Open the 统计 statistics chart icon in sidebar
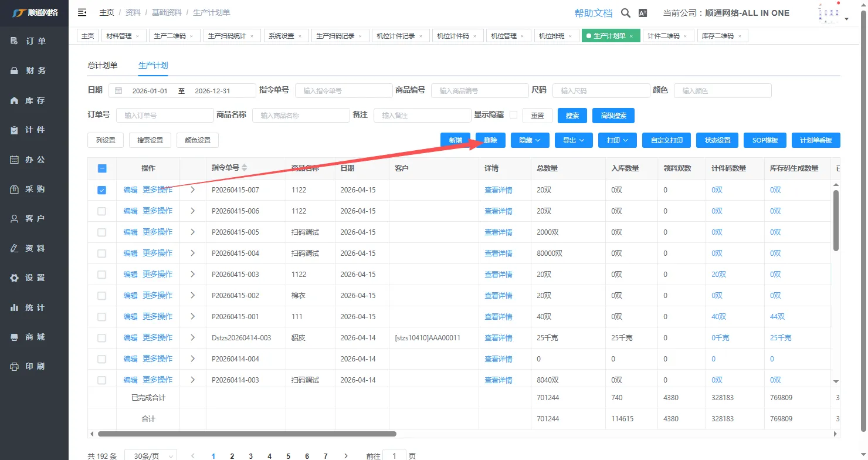This screenshot has height=460, width=868. [x=15, y=307]
